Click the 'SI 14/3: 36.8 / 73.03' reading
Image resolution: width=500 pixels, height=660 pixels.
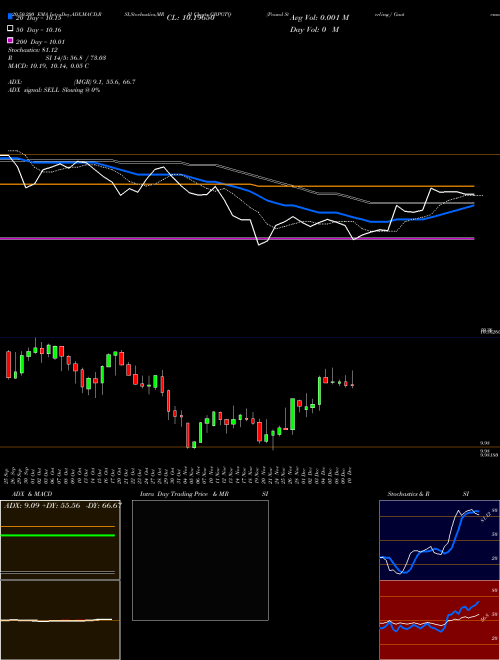click(x=76, y=58)
